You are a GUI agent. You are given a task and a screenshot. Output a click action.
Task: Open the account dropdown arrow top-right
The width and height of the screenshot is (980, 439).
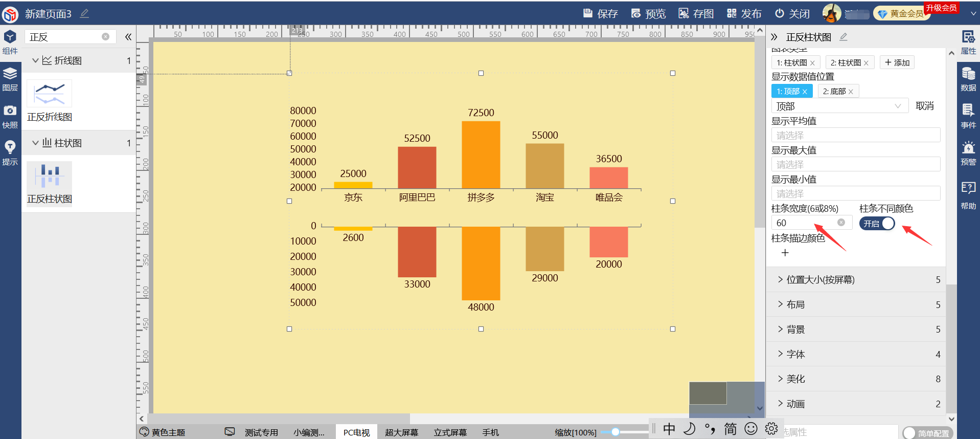pyautogui.click(x=973, y=14)
